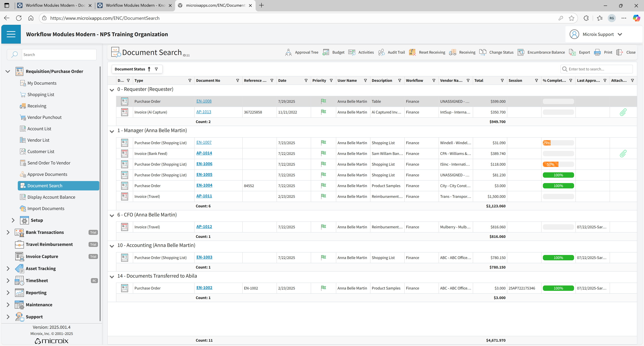Click the Budget toolbar icon
This screenshot has height=346, width=644.
pos(326,52)
